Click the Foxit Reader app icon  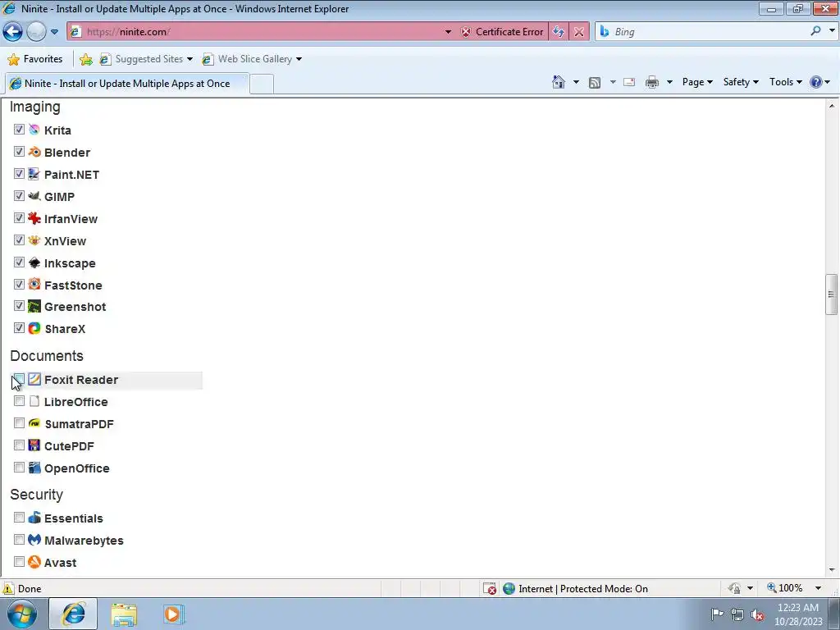34,379
